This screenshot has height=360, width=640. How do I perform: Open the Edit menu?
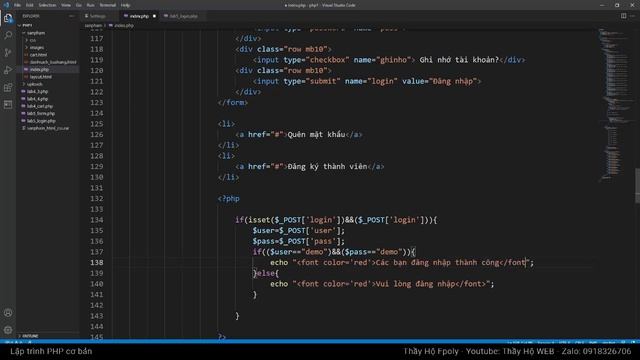click(x=30, y=5)
